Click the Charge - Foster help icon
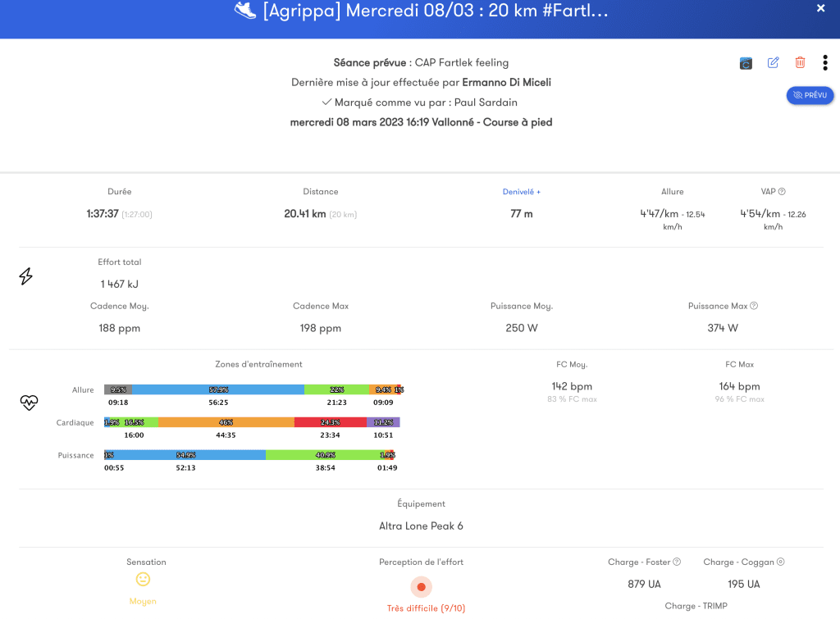 pos(677,562)
